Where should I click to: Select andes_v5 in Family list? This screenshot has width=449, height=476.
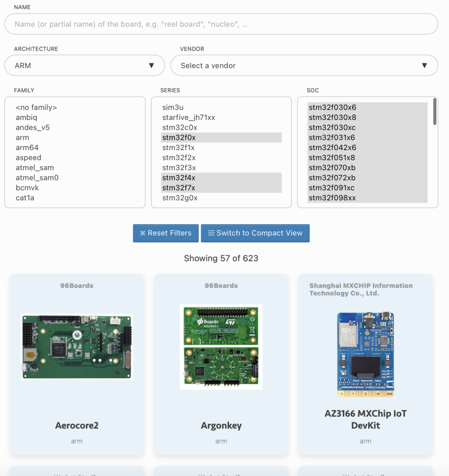tap(75, 127)
